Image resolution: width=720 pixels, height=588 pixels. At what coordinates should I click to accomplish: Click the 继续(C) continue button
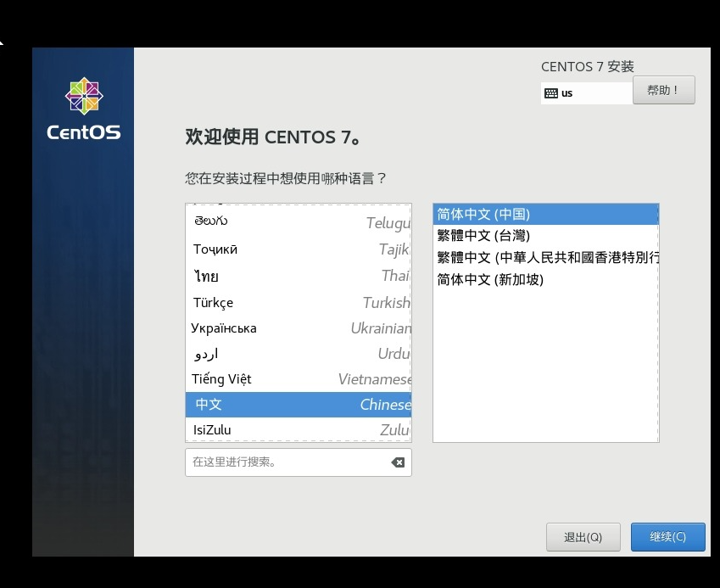click(x=667, y=536)
